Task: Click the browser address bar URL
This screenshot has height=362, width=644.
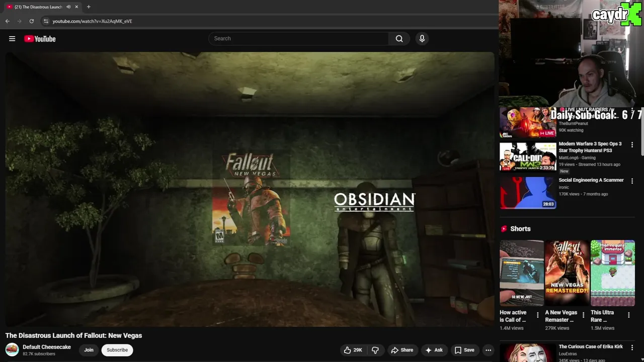Action: tap(92, 21)
